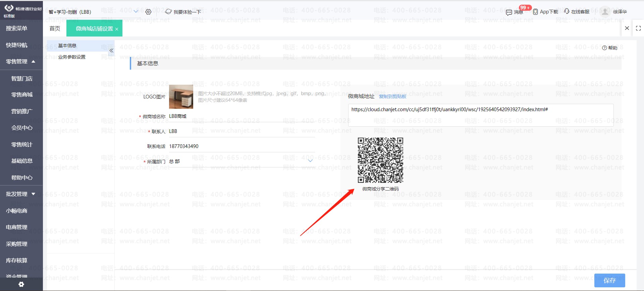
Task: Click the 在线客服 label
Action: tap(580, 12)
